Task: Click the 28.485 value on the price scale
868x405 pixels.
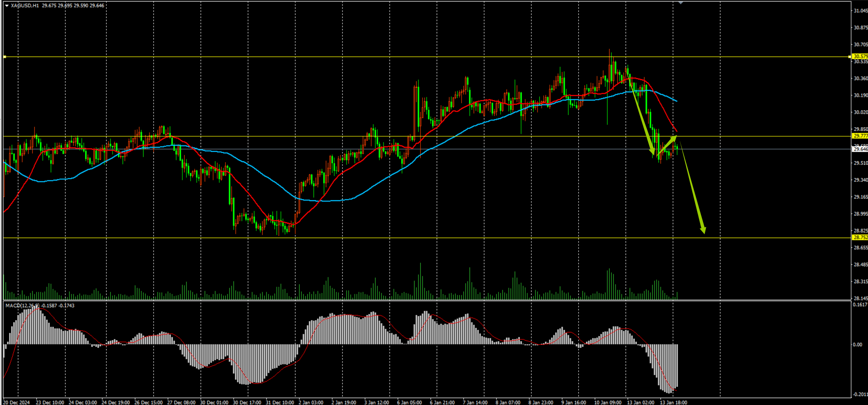Action: click(x=861, y=265)
